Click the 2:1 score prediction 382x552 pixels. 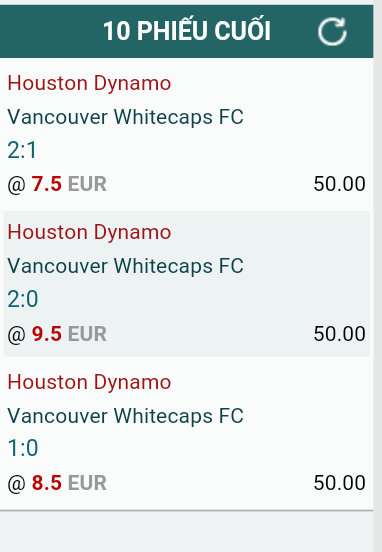coord(22,150)
